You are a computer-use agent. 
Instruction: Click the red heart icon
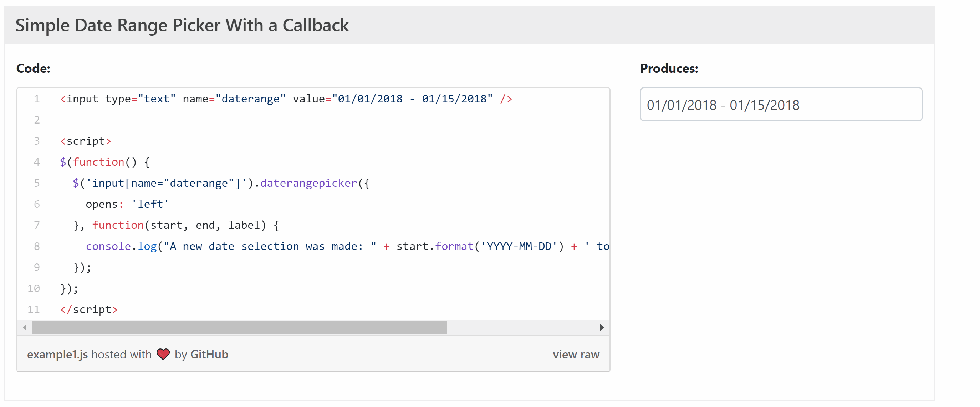163,354
